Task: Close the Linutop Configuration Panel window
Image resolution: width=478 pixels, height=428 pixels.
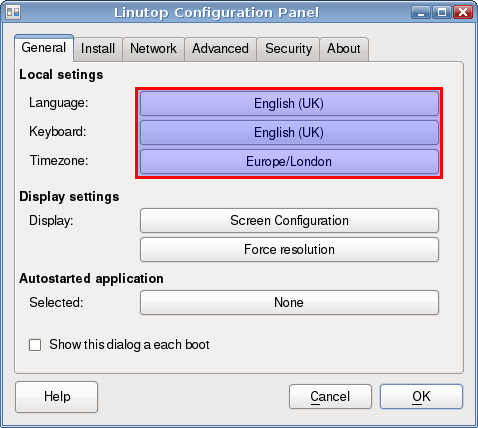Action: click(463, 13)
